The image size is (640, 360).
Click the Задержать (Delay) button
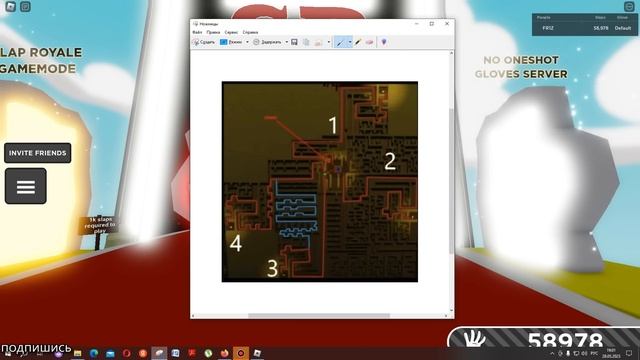[267, 42]
